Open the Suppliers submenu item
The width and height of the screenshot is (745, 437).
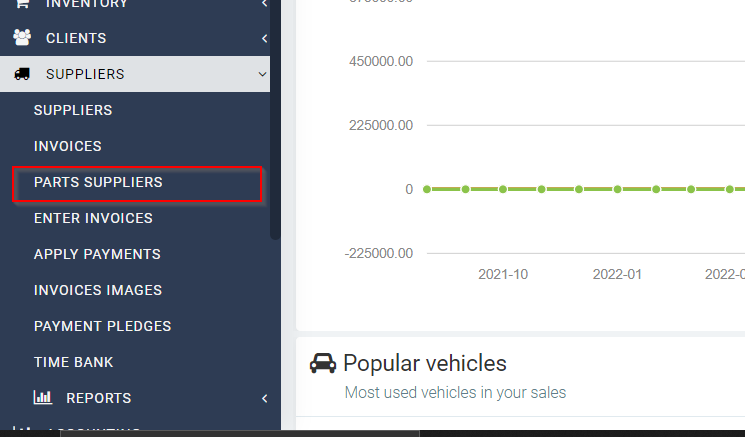click(x=73, y=110)
